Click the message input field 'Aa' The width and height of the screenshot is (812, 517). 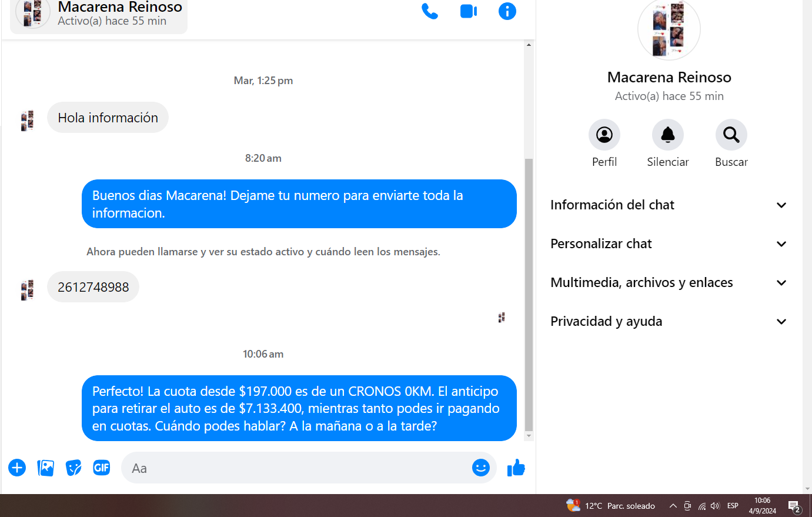(x=309, y=468)
